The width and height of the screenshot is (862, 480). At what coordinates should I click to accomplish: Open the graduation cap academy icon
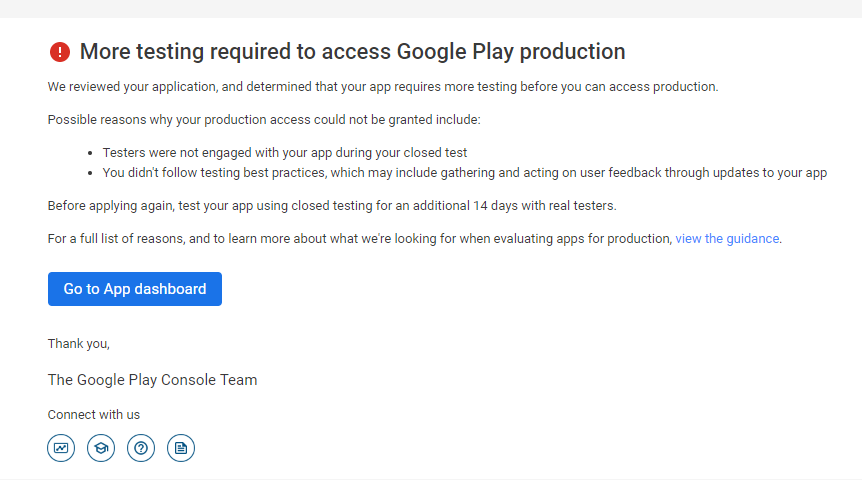click(x=101, y=448)
